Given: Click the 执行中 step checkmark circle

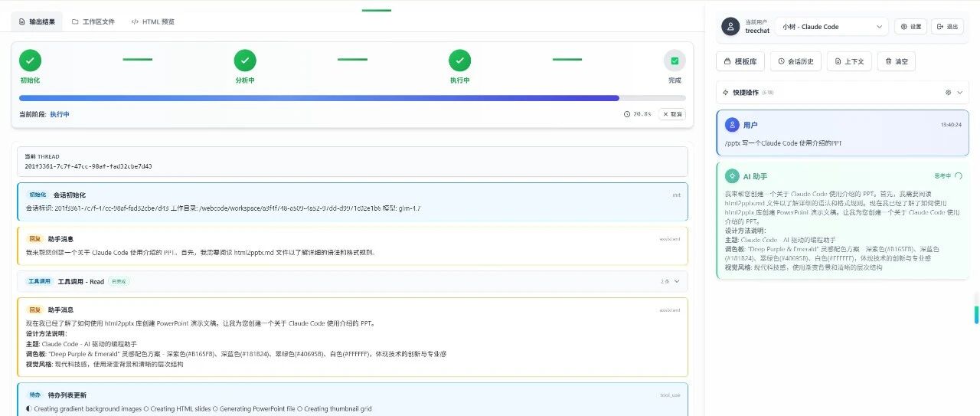Looking at the screenshot, I should [460, 60].
